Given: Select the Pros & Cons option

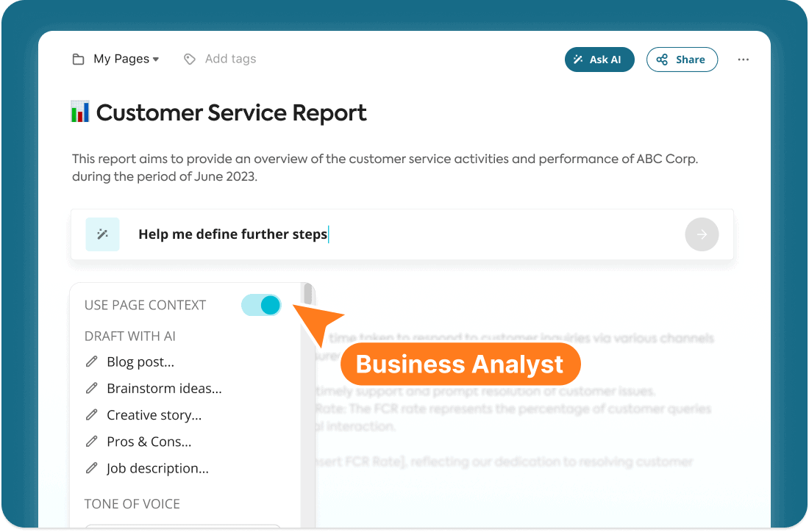Looking at the screenshot, I should [x=149, y=442].
